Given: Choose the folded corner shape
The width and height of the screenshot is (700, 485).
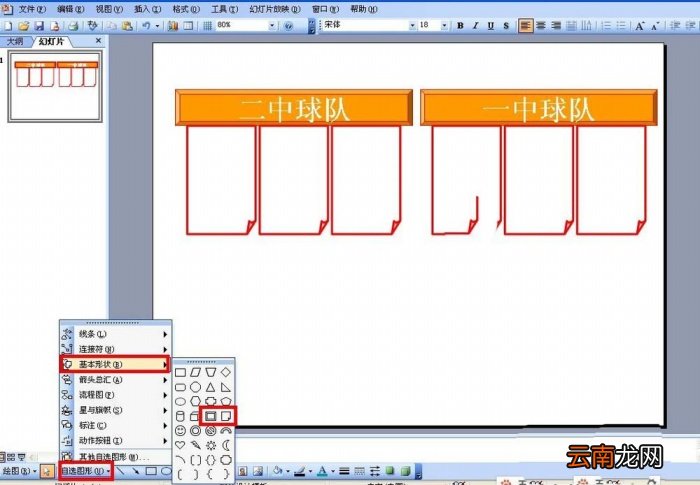Looking at the screenshot, I should click(226, 416).
